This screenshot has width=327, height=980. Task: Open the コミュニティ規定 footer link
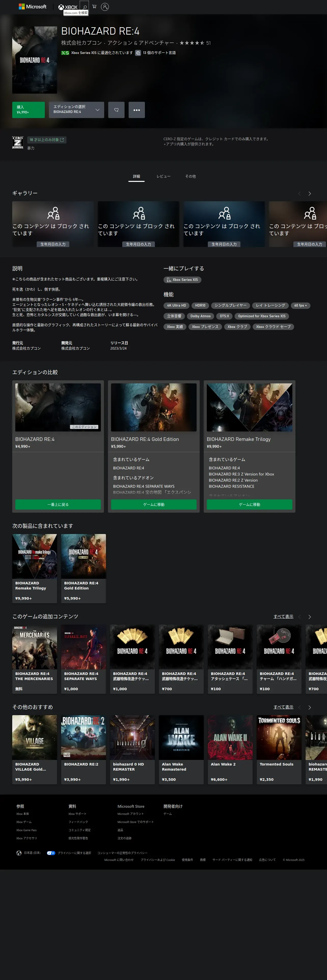(x=79, y=830)
